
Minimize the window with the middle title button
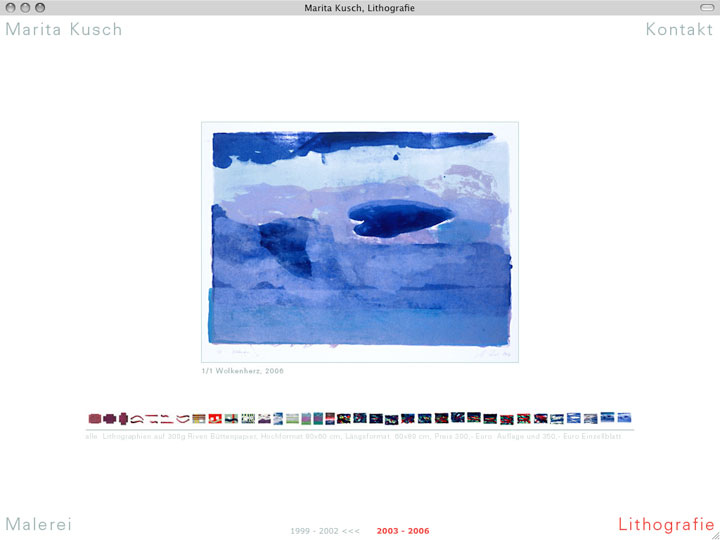coord(25,8)
